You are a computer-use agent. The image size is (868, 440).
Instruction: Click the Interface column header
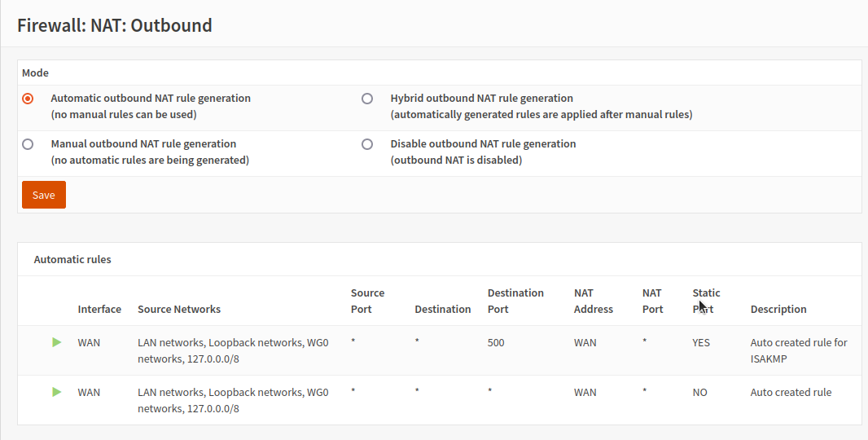click(99, 309)
